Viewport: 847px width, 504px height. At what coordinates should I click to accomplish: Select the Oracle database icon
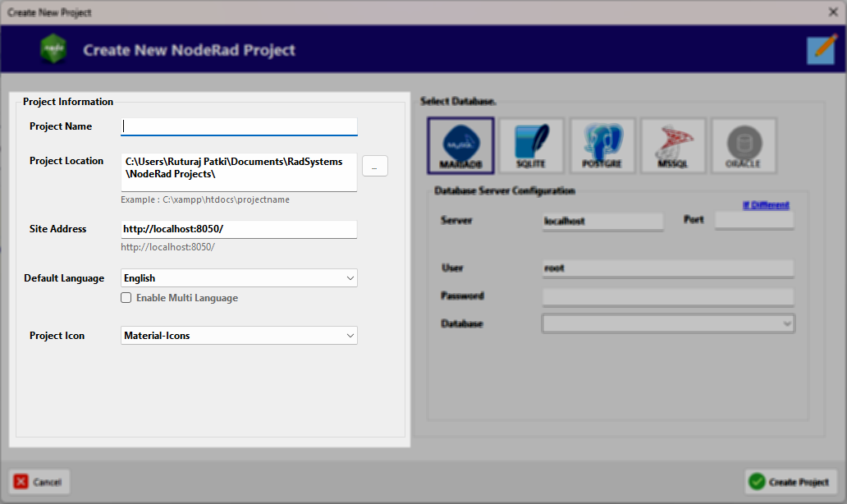tap(744, 146)
